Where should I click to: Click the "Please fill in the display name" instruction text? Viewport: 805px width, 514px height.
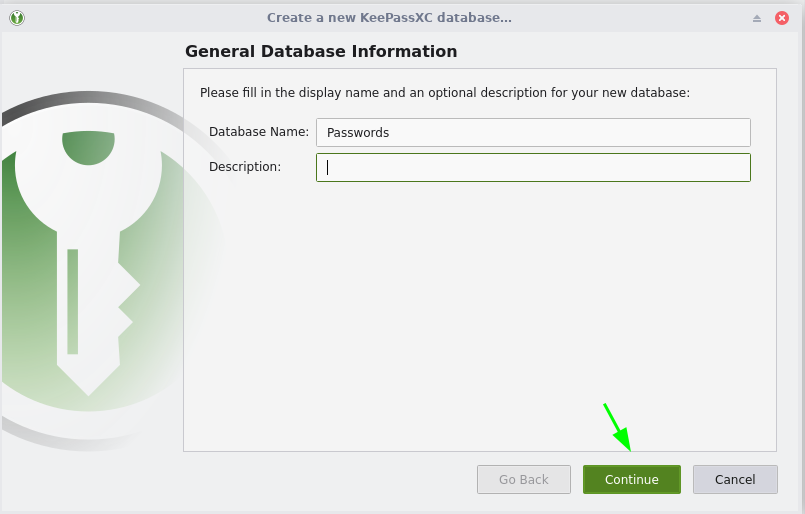coord(445,93)
